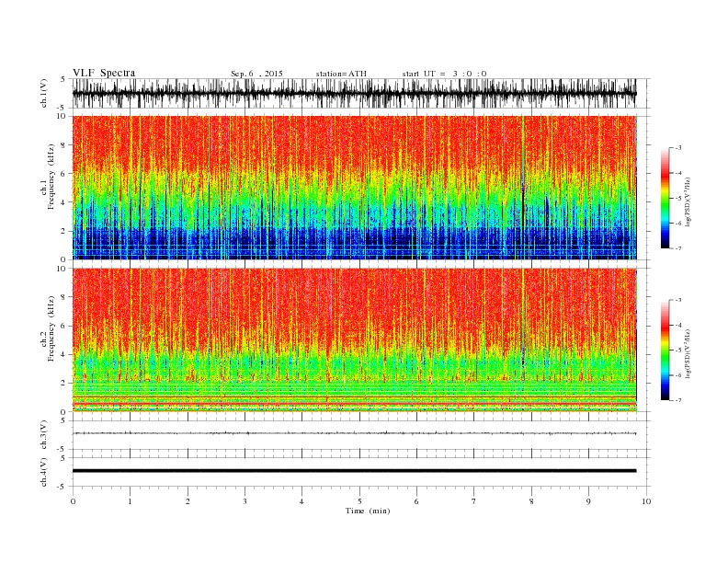Click the 'ch.4(V)' axis label
The width and height of the screenshot is (728, 563).
(44, 472)
